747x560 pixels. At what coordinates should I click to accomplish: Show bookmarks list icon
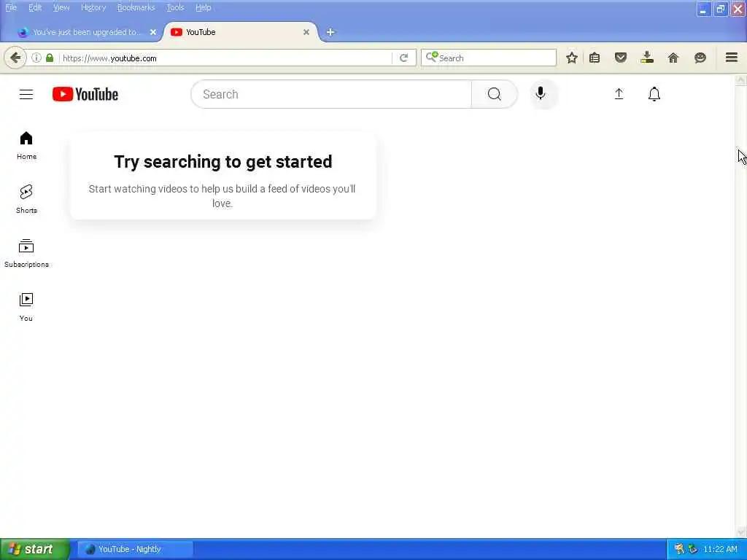point(595,58)
